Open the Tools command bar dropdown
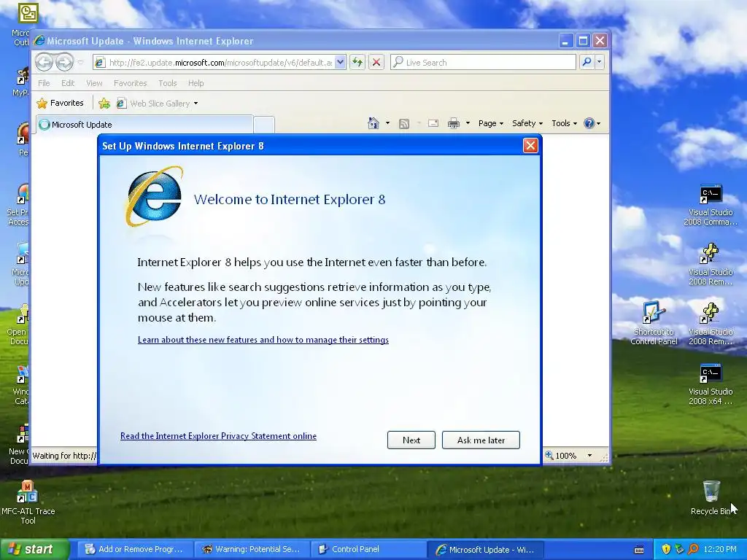The height and width of the screenshot is (560, 747). coord(564,123)
